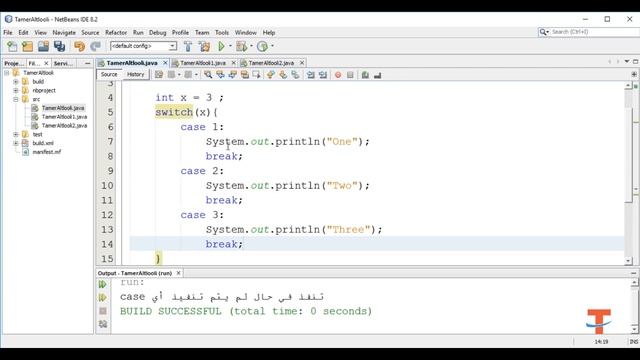Open Debug Project dropdown arrow
Screen dimensions: 640x360
[x=251, y=46]
